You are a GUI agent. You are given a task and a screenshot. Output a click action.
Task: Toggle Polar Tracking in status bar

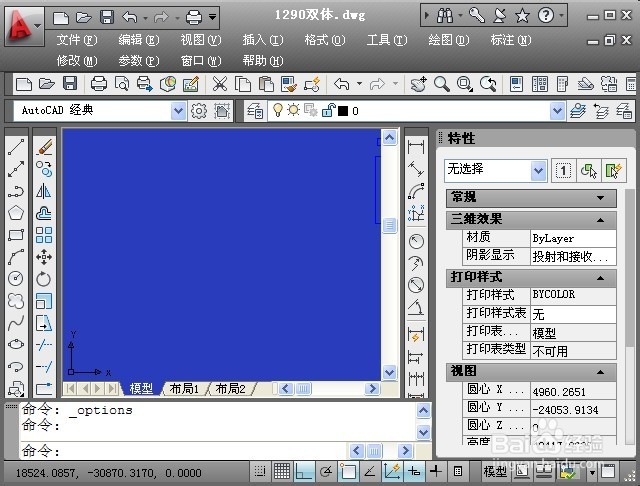326,472
